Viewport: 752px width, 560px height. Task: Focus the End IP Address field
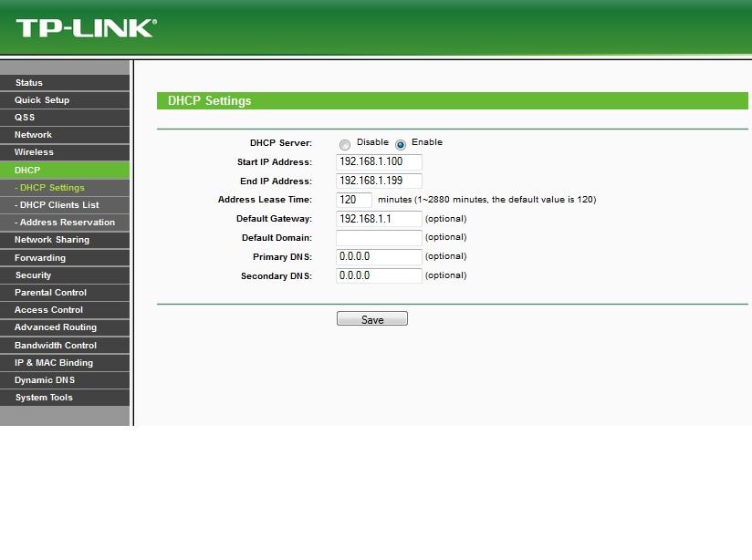coord(379,181)
